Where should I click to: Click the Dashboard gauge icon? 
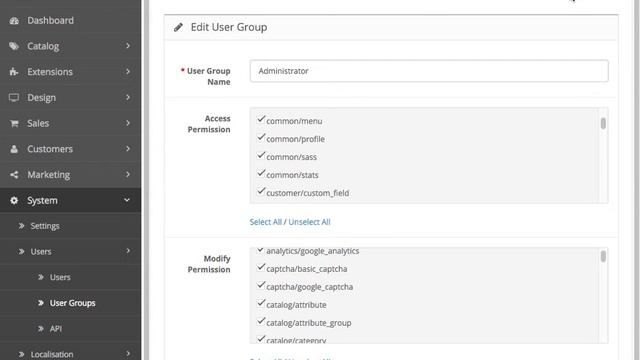point(14,20)
